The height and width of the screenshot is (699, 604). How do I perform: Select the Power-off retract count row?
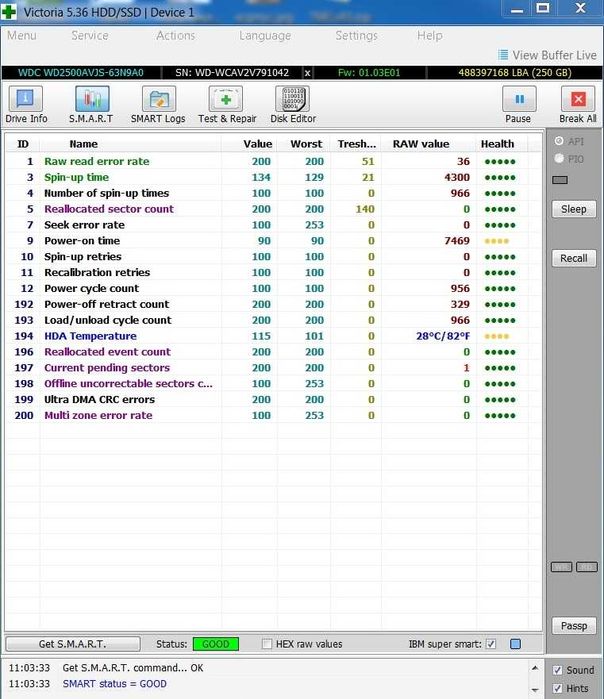point(274,304)
